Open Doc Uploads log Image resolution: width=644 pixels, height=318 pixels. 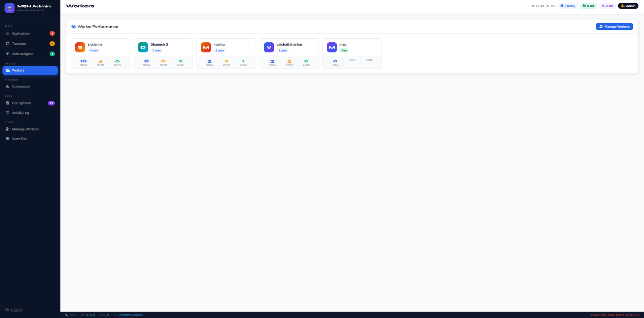pos(30,103)
